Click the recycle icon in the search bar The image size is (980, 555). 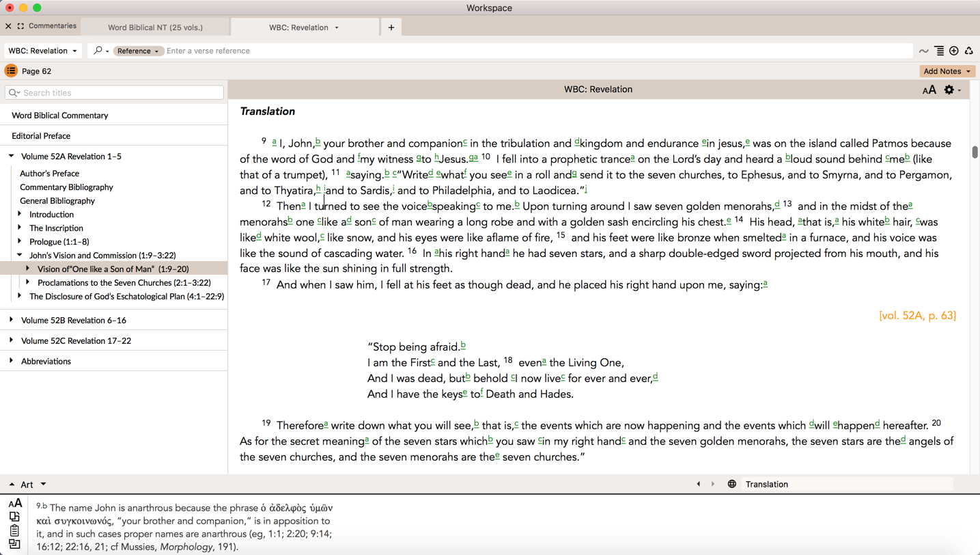pyautogui.click(x=968, y=51)
